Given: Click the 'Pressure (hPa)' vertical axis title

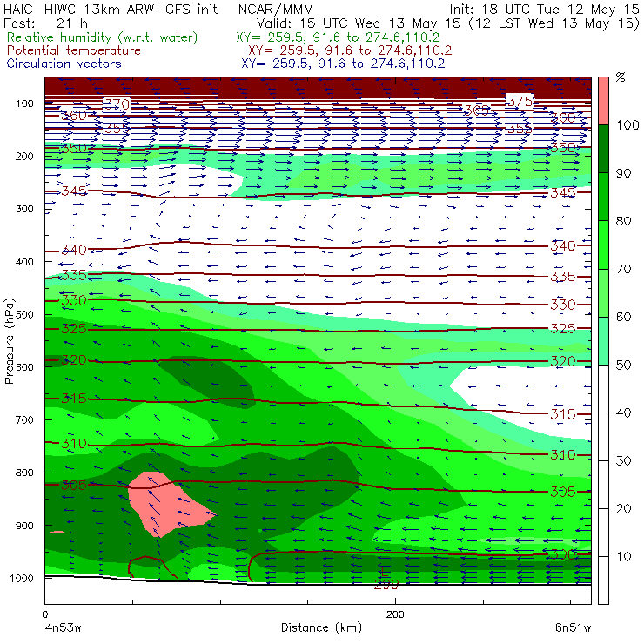Looking at the screenshot, I should [9, 341].
